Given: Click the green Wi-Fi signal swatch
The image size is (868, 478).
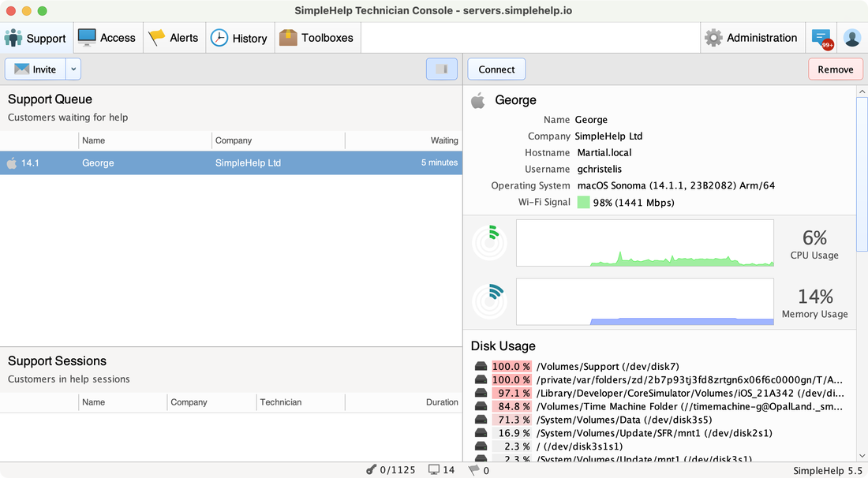Looking at the screenshot, I should 583,203.
